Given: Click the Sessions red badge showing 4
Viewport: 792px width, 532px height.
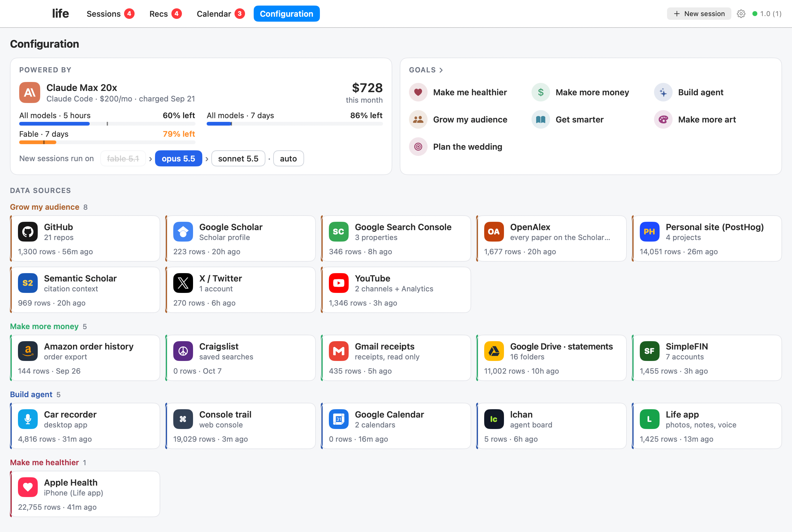Looking at the screenshot, I should click(129, 14).
